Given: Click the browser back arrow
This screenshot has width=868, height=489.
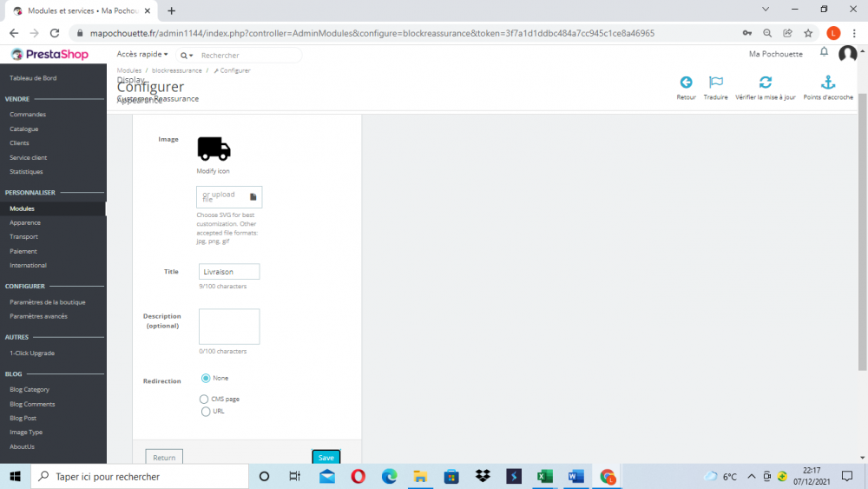Looking at the screenshot, I should [x=14, y=33].
